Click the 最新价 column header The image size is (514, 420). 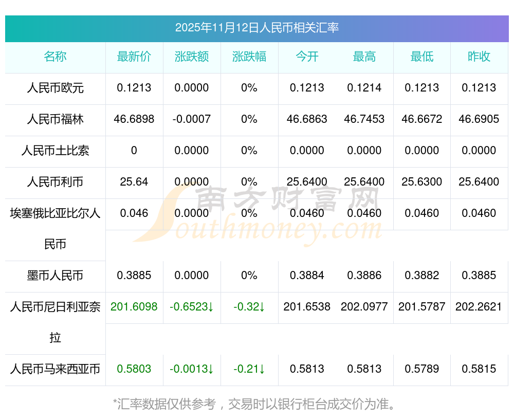(x=134, y=57)
